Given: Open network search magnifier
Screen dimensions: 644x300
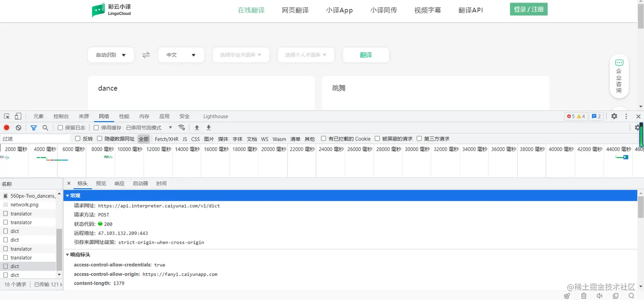Looking at the screenshot, I should (45, 128).
